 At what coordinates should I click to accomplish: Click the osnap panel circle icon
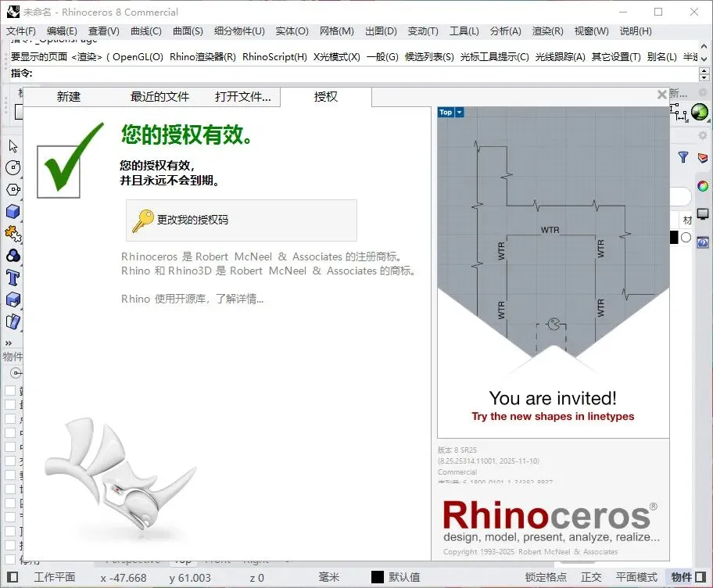[16, 373]
